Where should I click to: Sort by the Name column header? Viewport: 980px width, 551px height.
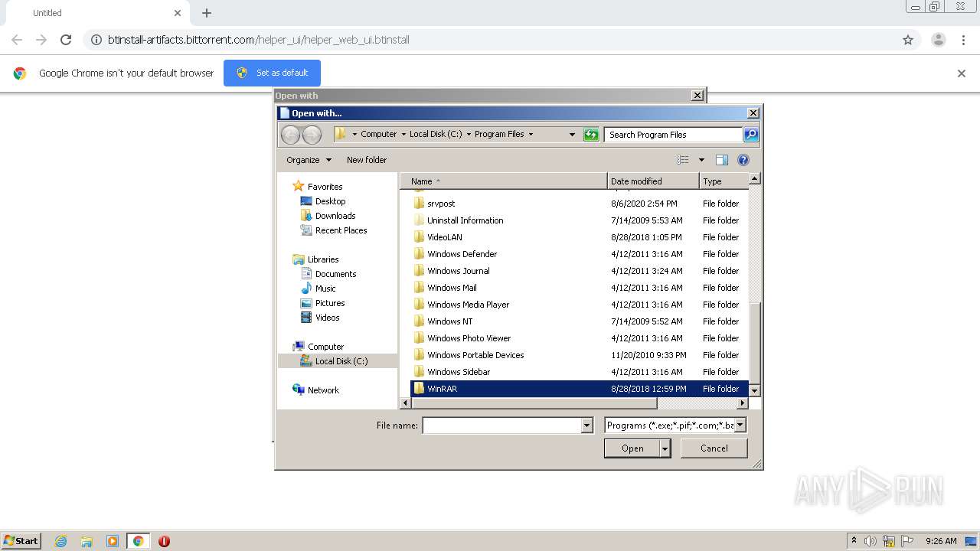[504, 181]
